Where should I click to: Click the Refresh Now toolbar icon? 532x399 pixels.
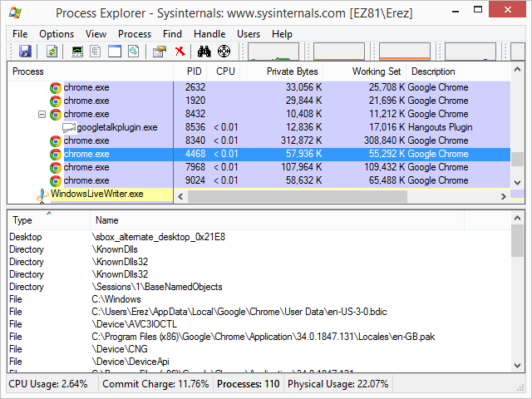[x=52, y=52]
